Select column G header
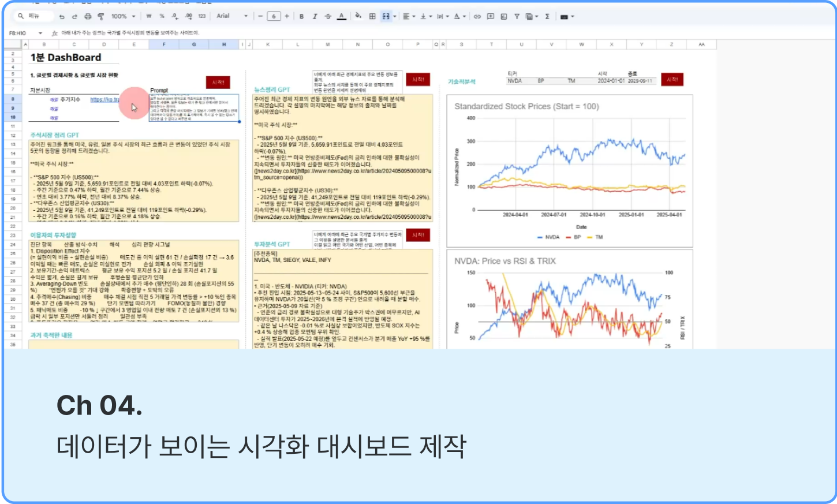This screenshot has height=504, width=837. coord(194,44)
